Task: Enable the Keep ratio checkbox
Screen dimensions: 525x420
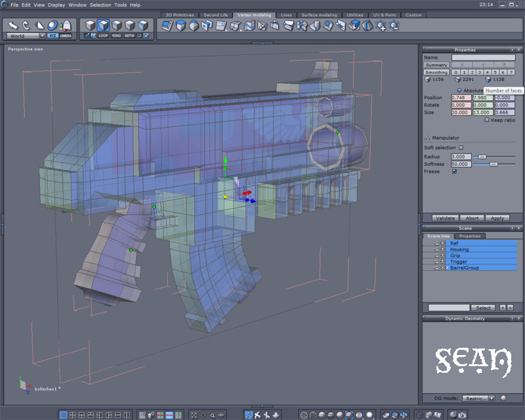Action: pyautogui.click(x=487, y=120)
